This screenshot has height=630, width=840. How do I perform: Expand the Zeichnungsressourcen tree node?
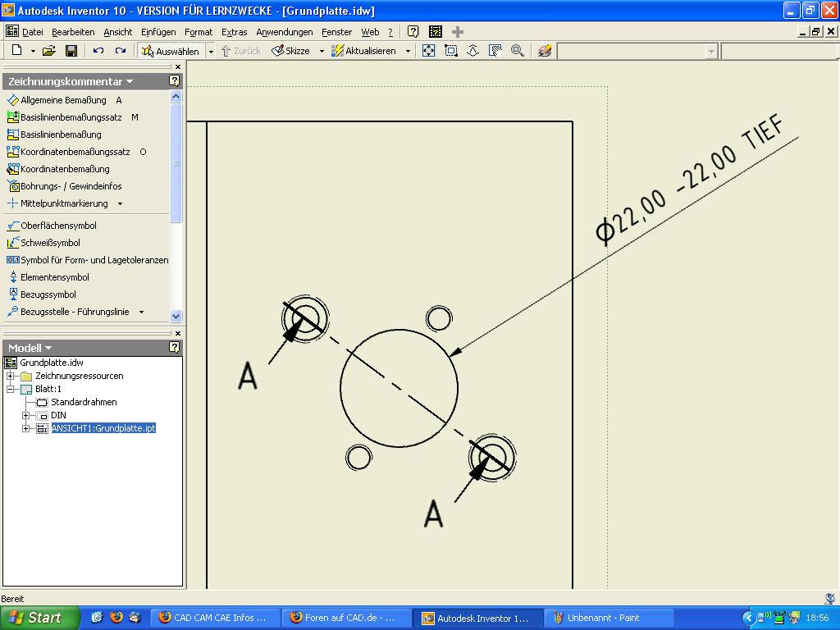pyautogui.click(x=11, y=376)
